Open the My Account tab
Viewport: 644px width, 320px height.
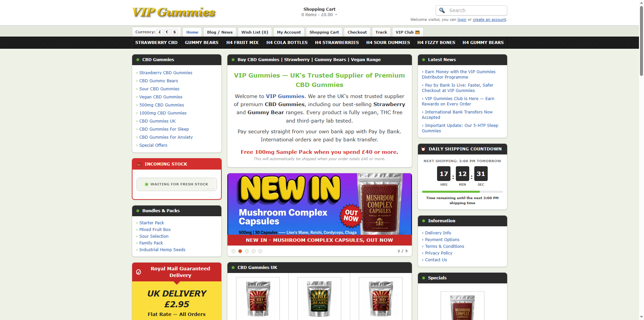click(x=289, y=32)
